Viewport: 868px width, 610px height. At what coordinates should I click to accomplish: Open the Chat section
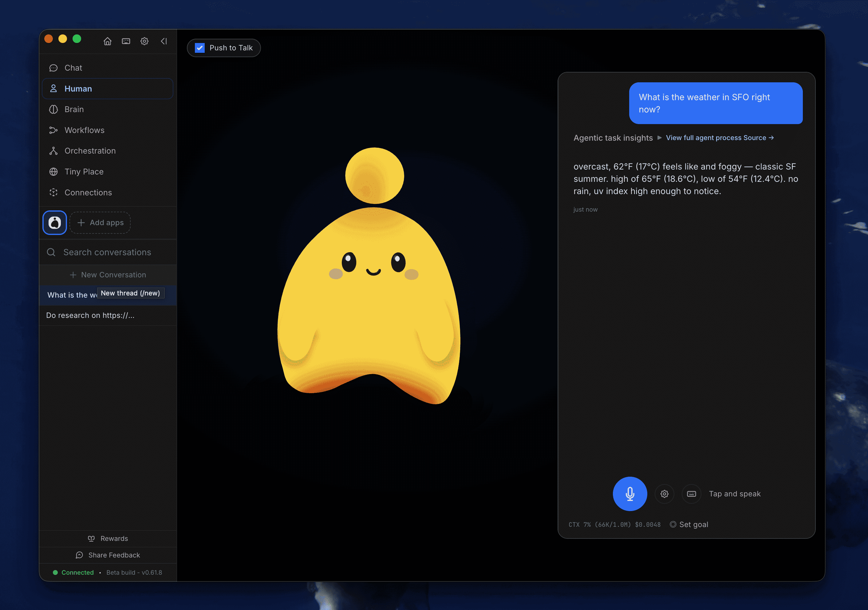(x=107, y=68)
